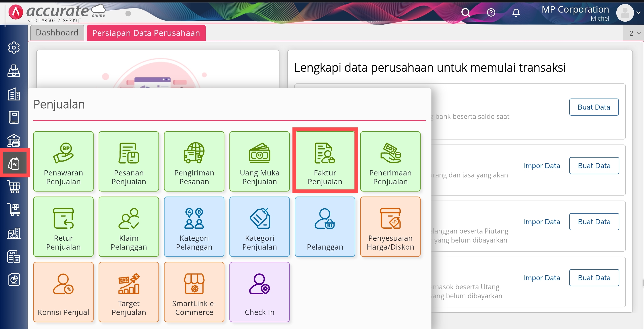The image size is (644, 329).
Task: Select the Pengiriman Pesanan tile
Action: tap(194, 161)
